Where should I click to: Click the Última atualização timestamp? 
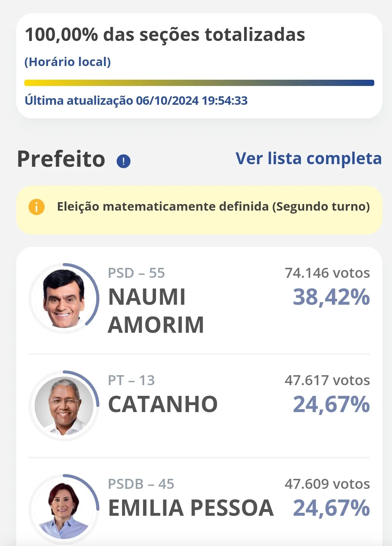[136, 101]
